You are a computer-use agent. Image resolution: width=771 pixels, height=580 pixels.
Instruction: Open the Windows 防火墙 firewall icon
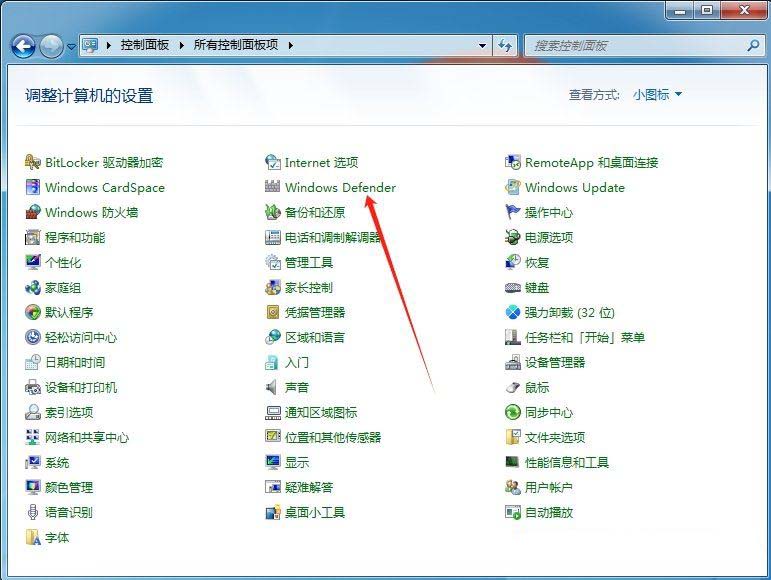click(32, 212)
